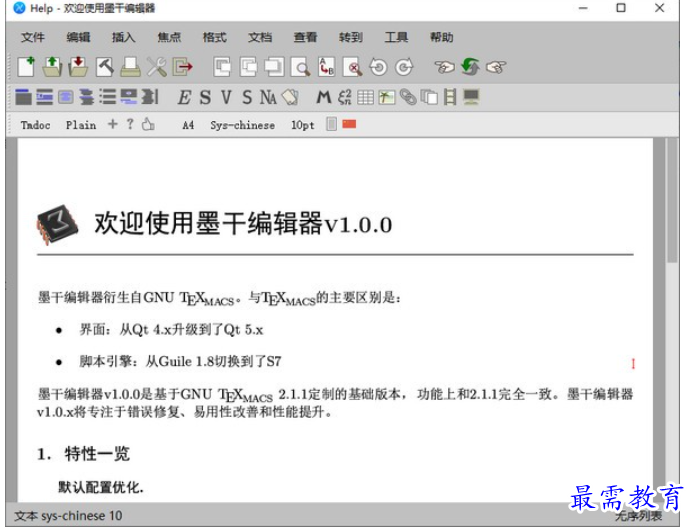Run spell check with the red X magnifier
The width and height of the screenshot is (692, 529).
tap(353, 67)
